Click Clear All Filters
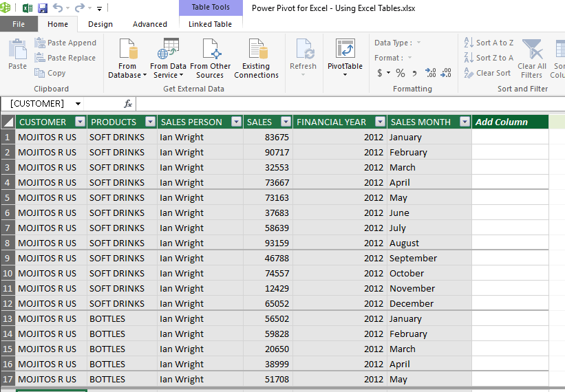The height and width of the screenshot is (392, 565). click(532, 58)
